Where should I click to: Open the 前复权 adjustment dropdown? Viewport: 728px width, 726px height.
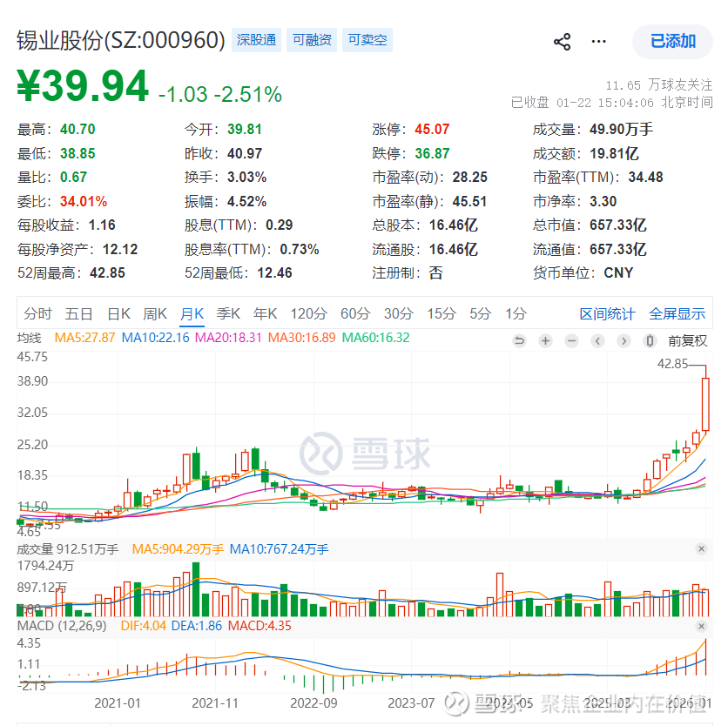[x=688, y=341]
